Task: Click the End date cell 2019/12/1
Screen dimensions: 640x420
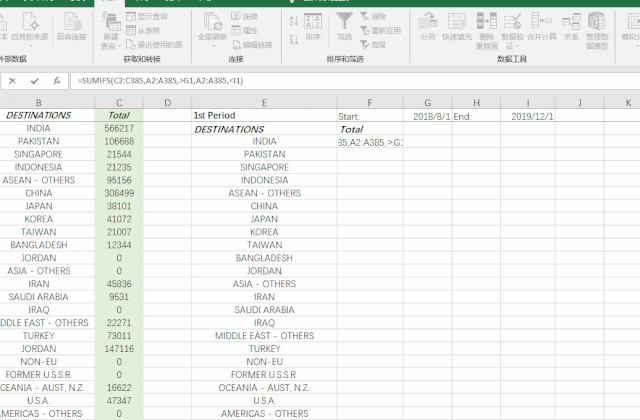Action: [528, 116]
